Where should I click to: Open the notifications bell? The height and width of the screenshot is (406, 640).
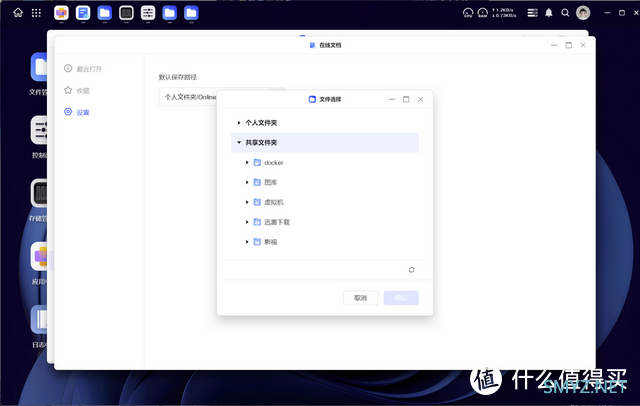549,13
